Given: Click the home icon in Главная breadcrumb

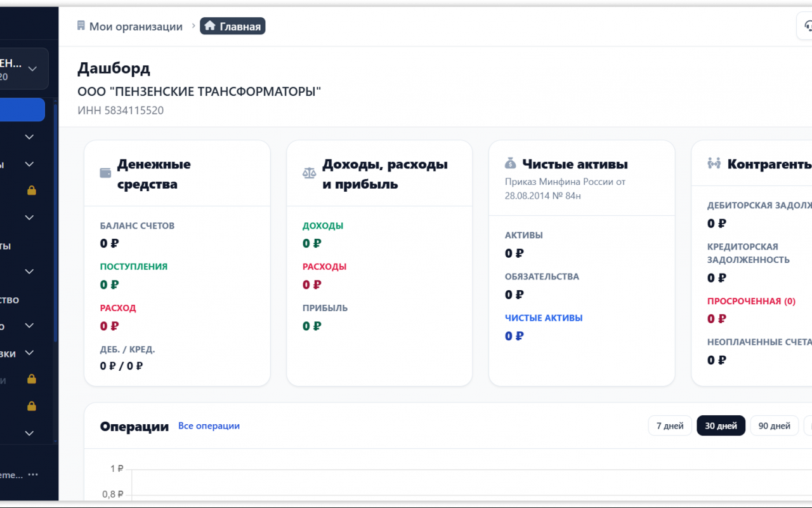Looking at the screenshot, I should pyautogui.click(x=210, y=26).
